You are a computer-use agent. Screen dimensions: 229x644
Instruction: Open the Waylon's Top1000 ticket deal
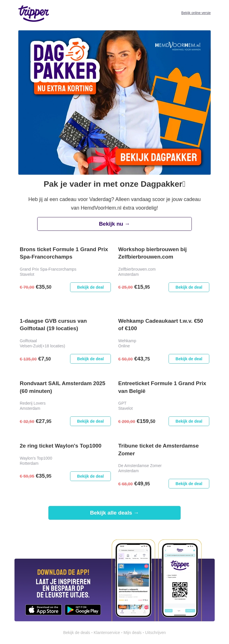(x=90, y=476)
